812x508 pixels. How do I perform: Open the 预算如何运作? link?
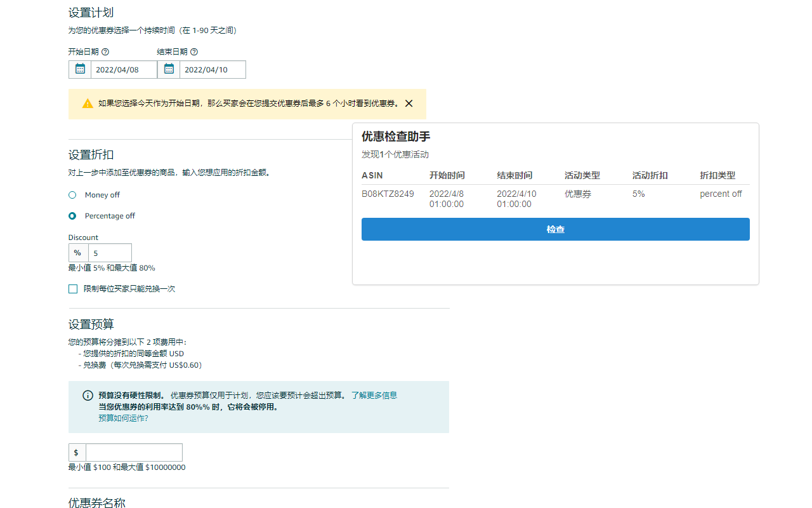122,418
